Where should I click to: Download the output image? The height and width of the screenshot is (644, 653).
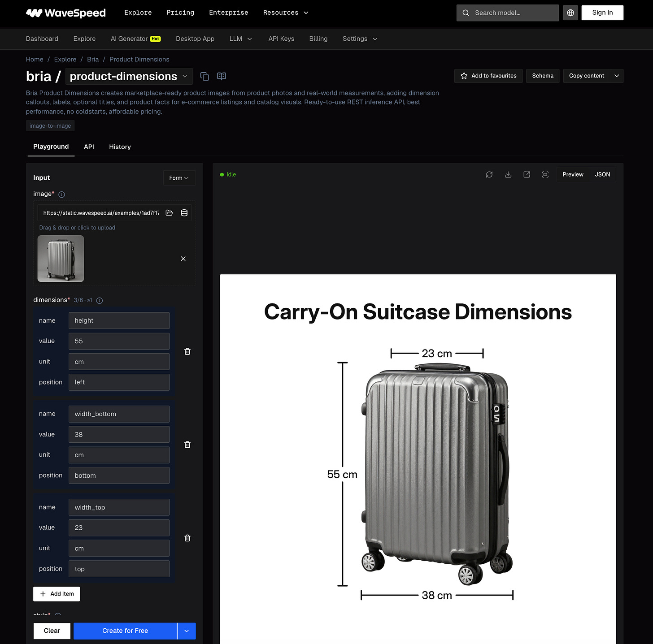[508, 174]
